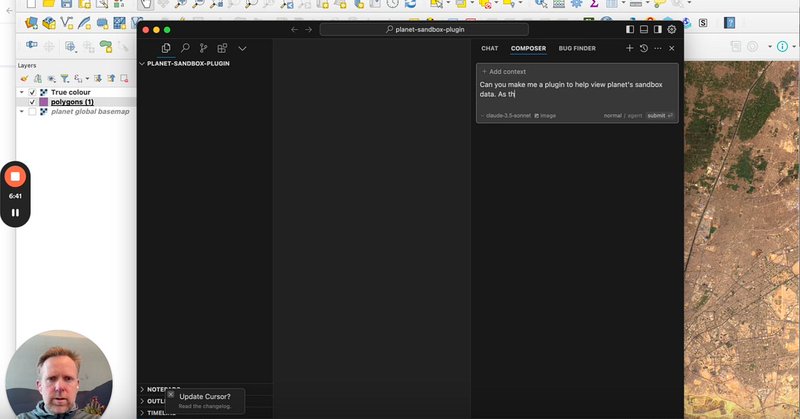Collapse the PLANET-SANDBOX-PLUGIN folder section
Image resolution: width=800 pixels, height=419 pixels.
185,63
